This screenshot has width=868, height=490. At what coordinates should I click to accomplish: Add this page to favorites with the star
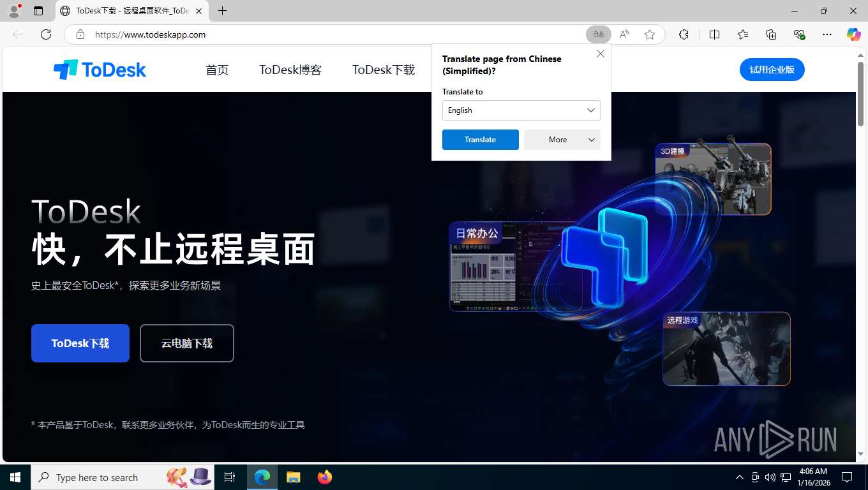[650, 34]
